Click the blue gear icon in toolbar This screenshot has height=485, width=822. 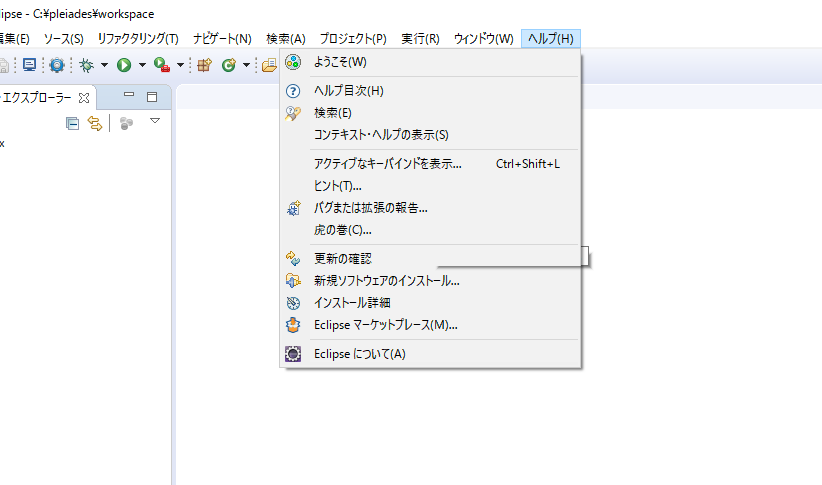pos(57,65)
